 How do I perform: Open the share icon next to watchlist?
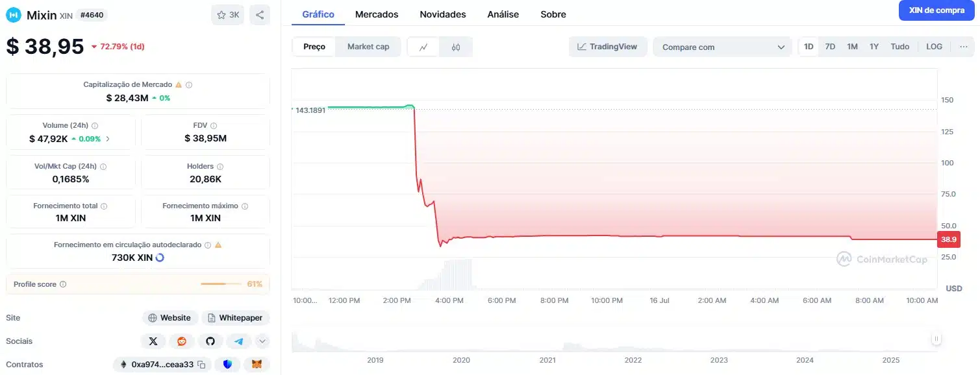pos(260,15)
